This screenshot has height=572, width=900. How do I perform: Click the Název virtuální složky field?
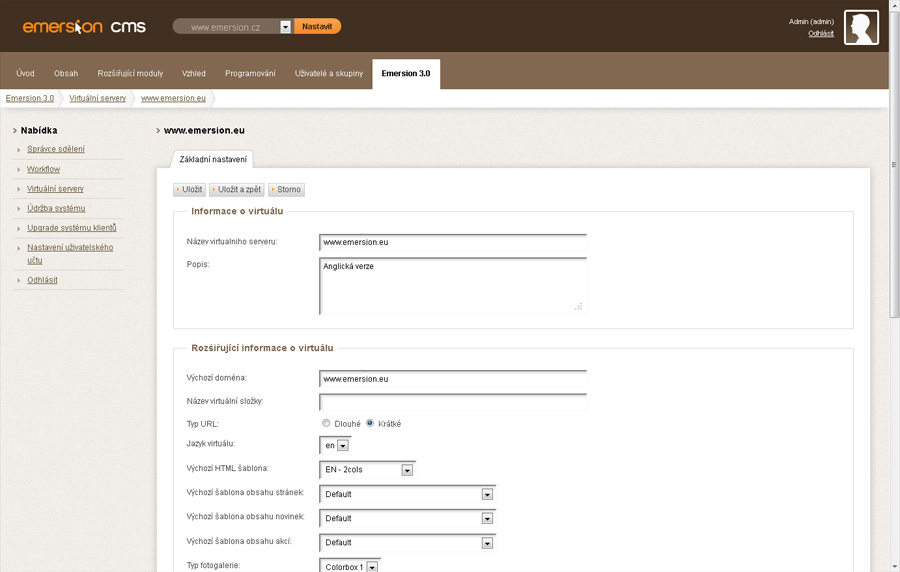coord(452,402)
